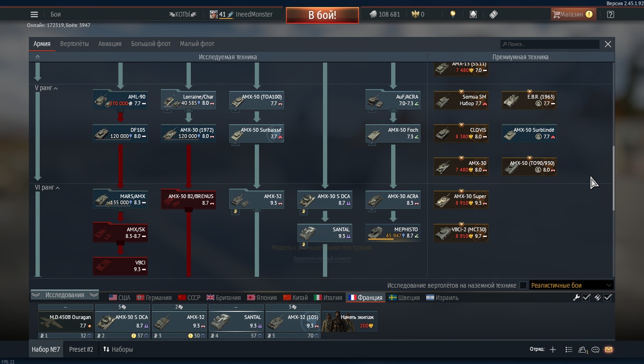Switch to the Большой флот tab
The width and height of the screenshot is (644, 364).
pos(151,44)
